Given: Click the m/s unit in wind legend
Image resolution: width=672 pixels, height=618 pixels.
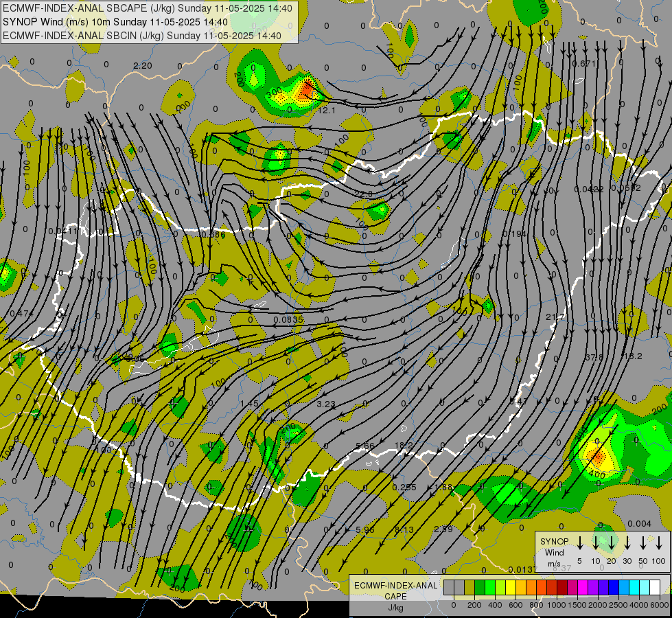Looking at the screenshot, I should pos(554,564).
